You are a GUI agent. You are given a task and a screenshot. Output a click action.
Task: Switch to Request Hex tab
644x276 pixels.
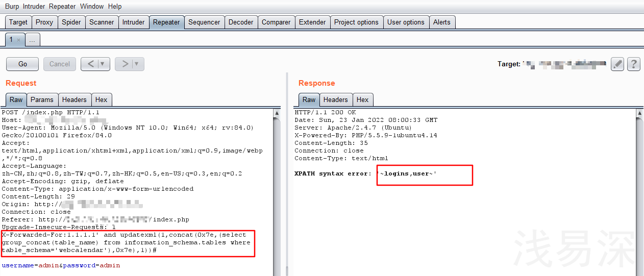[x=101, y=99]
